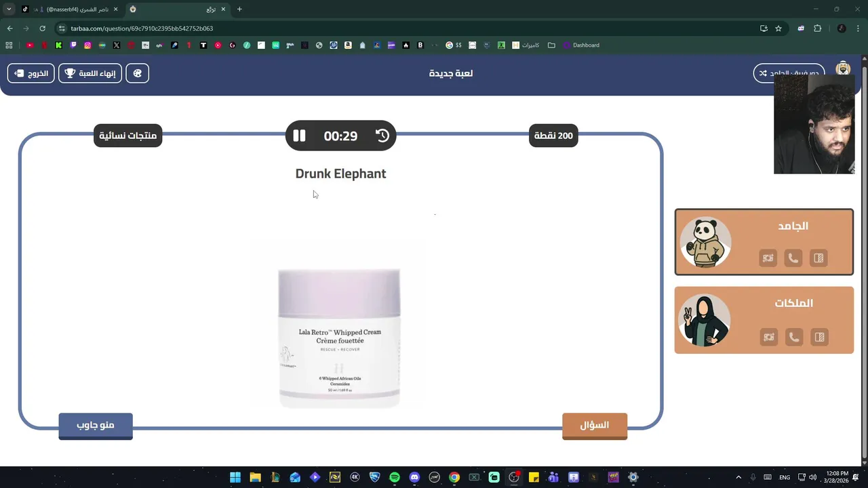This screenshot has width=868, height=488.
Task: Use the camera lifeline for الملكات team
Action: 768,337
